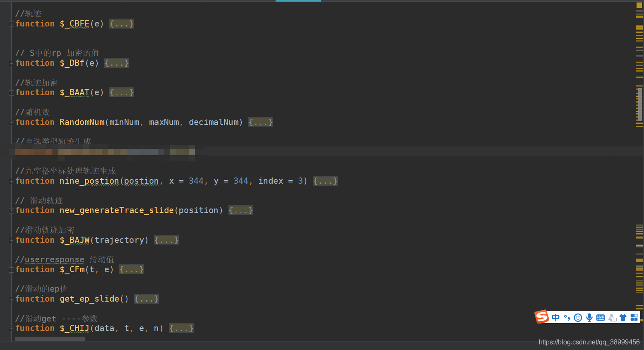Screen dimensions: 644x350
Task: Click folded {...} body of nine_postion
Action: [325, 181]
